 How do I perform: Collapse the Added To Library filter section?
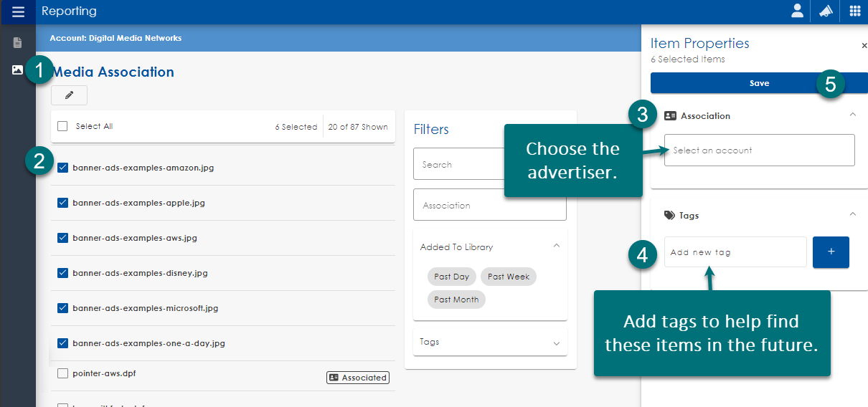pyautogui.click(x=556, y=246)
